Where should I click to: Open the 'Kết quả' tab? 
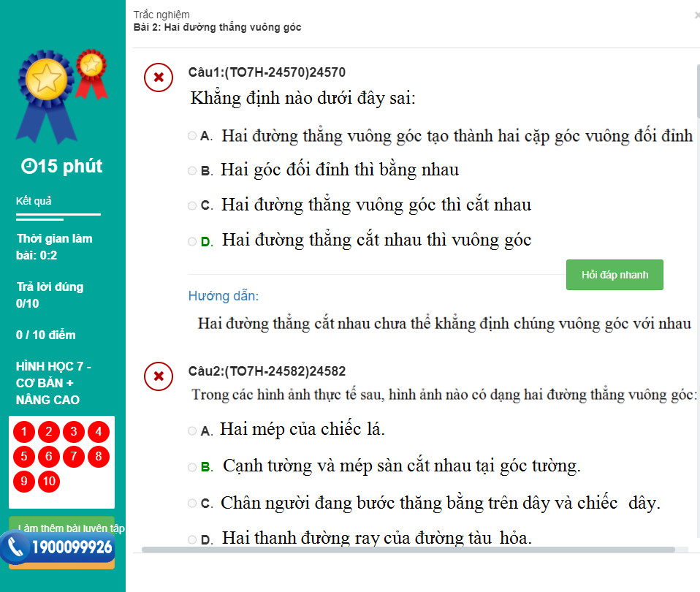tap(34, 201)
